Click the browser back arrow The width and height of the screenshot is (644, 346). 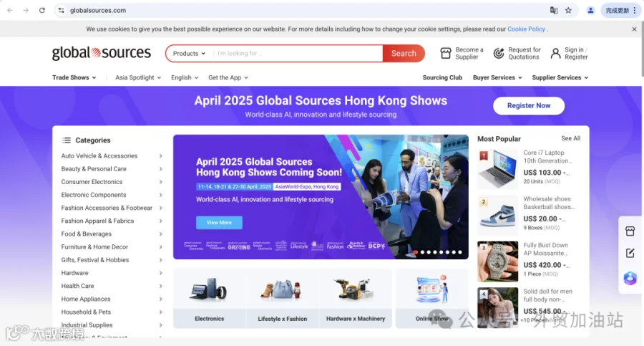(x=10, y=10)
